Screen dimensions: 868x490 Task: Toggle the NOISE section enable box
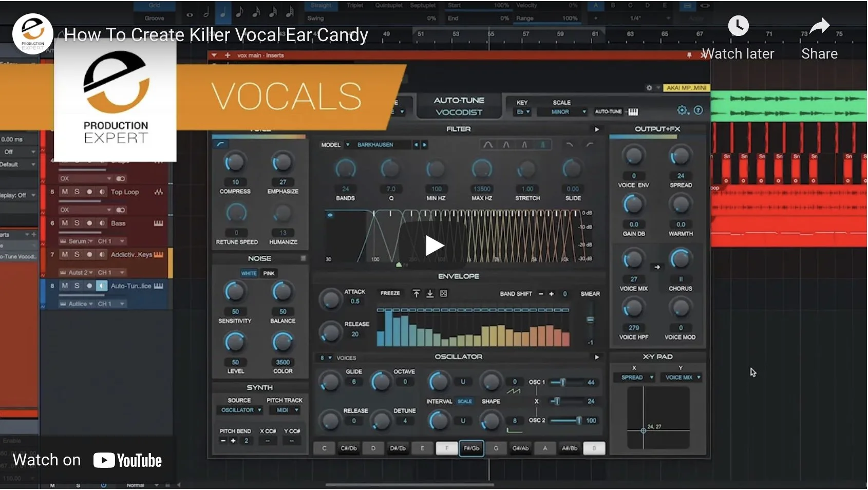[303, 258]
